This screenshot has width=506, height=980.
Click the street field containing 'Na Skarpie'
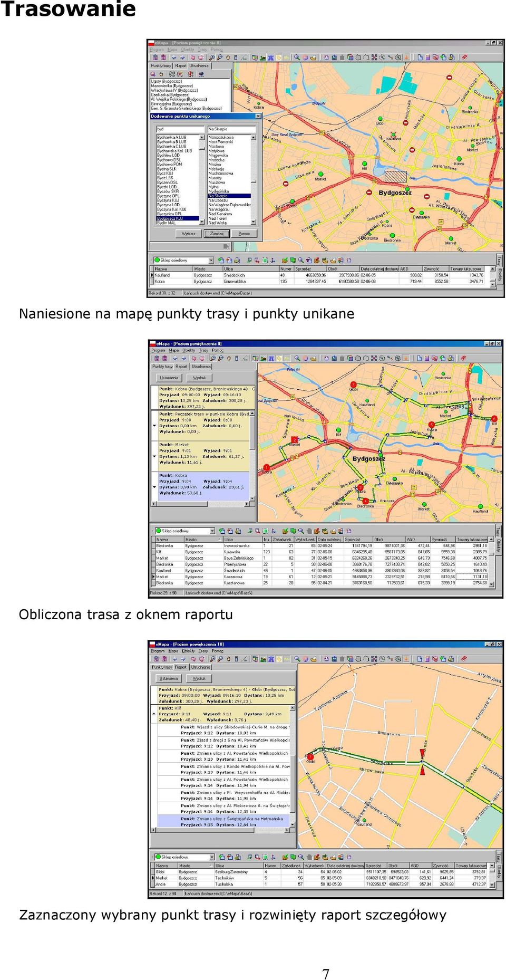tap(231, 129)
